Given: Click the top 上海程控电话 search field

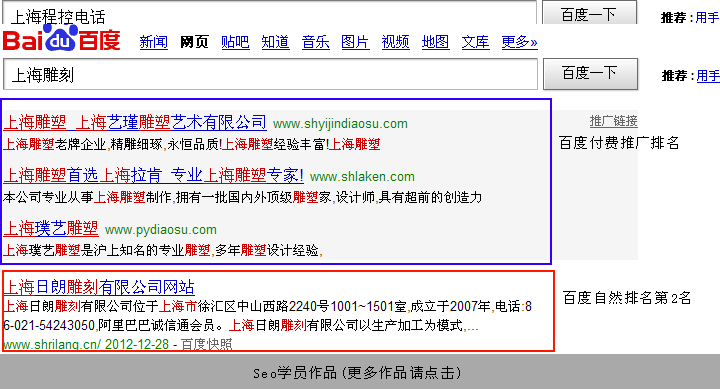Looking at the screenshot, I should point(270,13).
